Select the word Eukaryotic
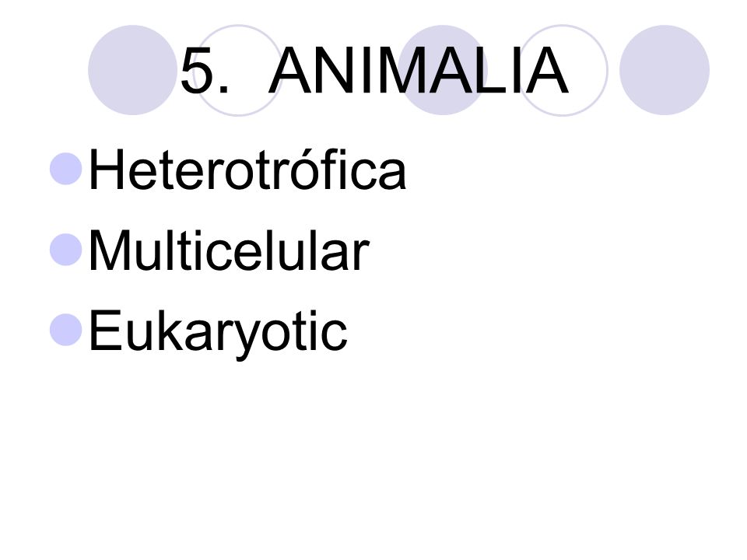The image size is (747, 560). point(218,333)
